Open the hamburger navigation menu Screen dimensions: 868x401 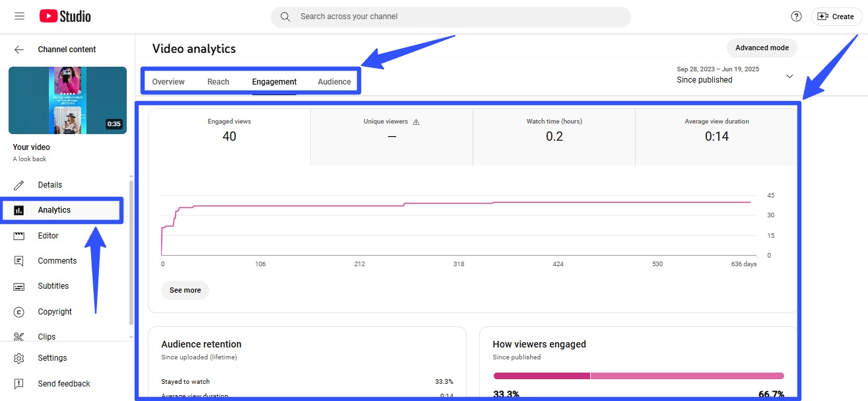[19, 16]
